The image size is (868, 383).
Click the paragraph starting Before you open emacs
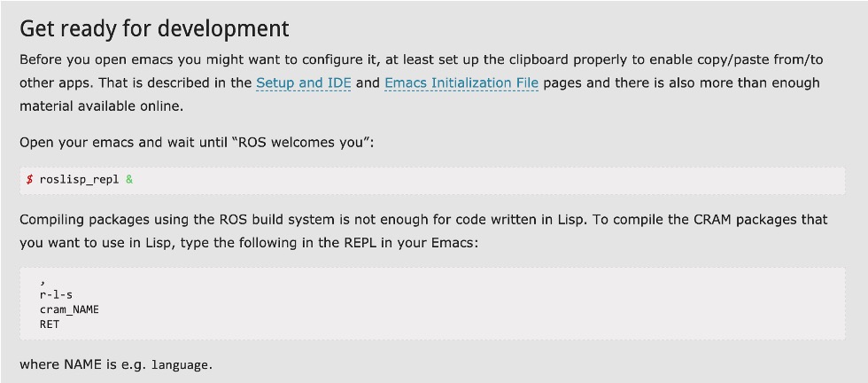[266, 59]
